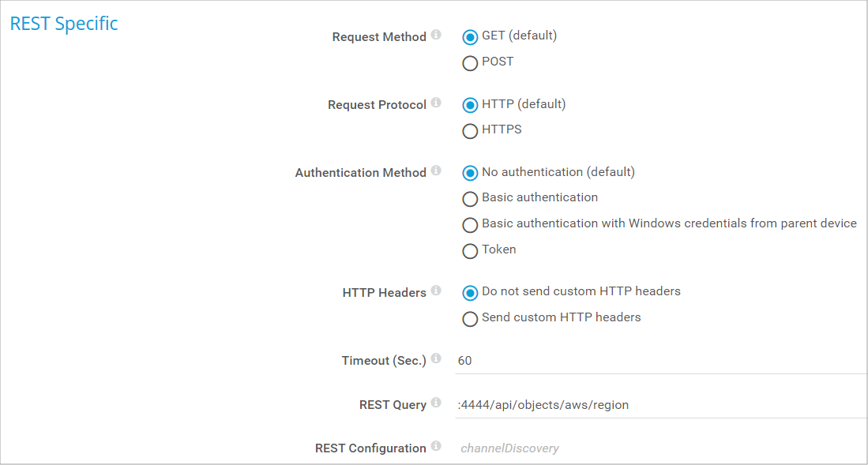Viewport: 868px width, 465px height.
Task: Show help for Timeout (Sec.) setting
Action: (436, 359)
